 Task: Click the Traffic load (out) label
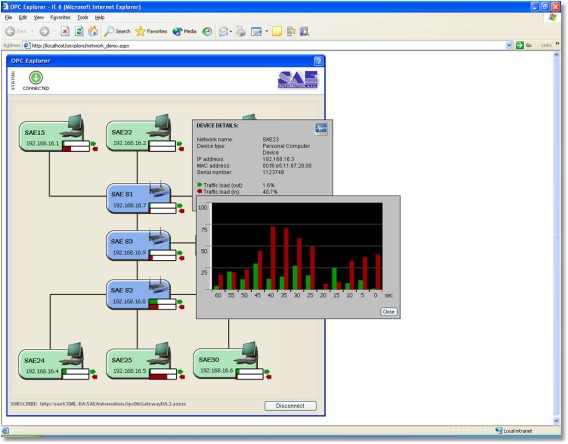click(x=223, y=185)
